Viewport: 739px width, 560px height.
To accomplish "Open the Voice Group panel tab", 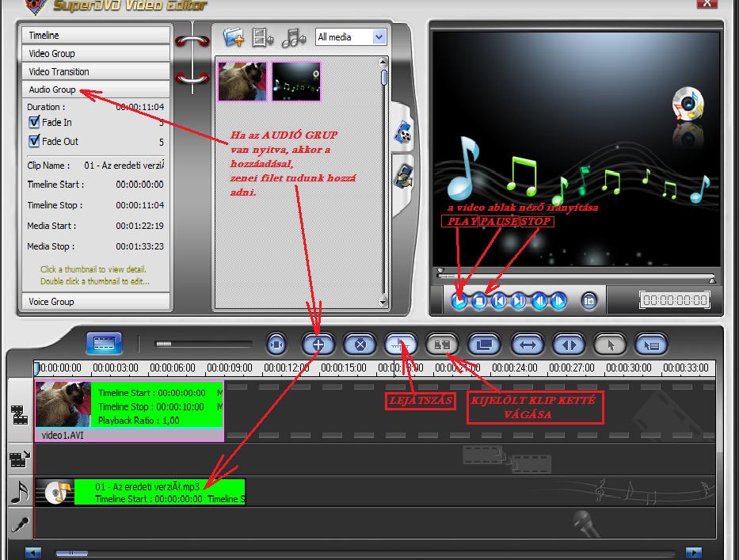I will click(x=96, y=301).
